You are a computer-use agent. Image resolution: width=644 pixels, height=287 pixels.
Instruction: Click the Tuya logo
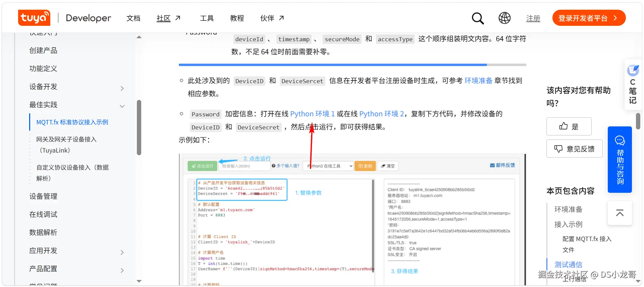coord(34,18)
